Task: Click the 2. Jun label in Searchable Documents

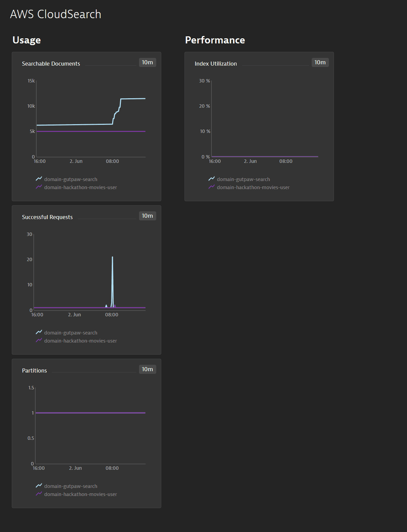Action: pyautogui.click(x=76, y=161)
